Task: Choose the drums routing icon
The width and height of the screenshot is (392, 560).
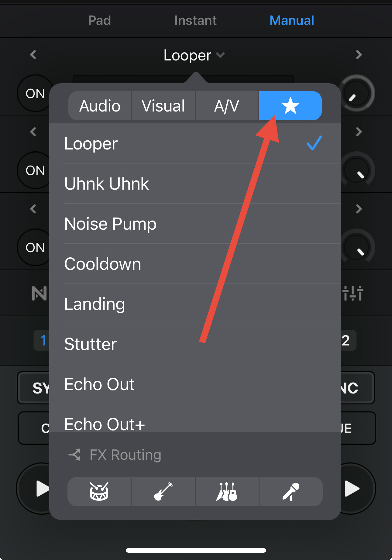Action: point(99,491)
